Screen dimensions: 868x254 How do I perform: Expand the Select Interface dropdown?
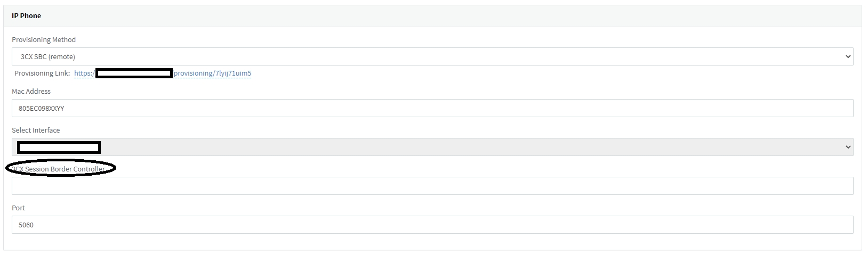pos(432,147)
